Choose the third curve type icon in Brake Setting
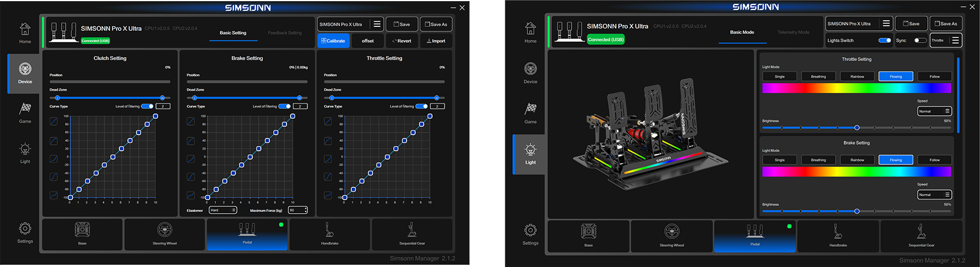980x267 pixels. click(191, 159)
